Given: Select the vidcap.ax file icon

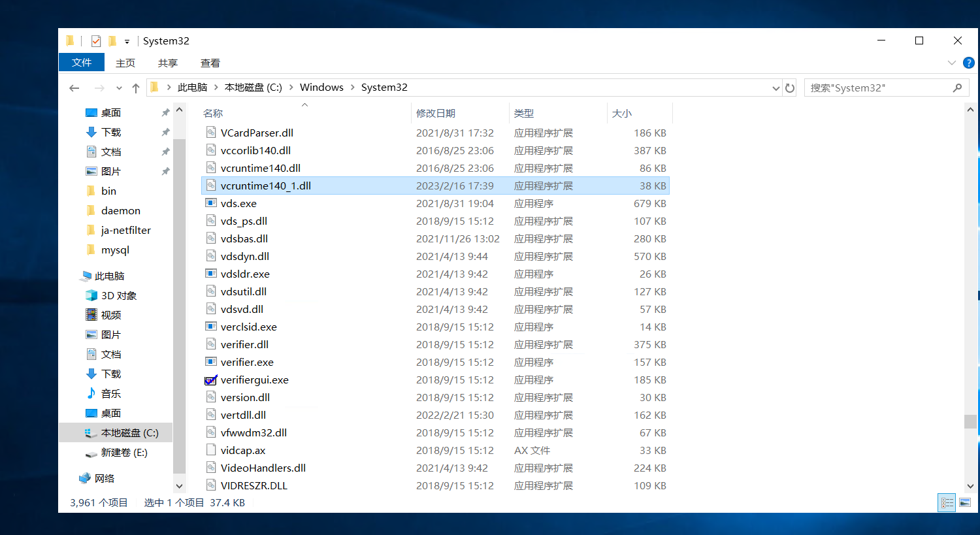Looking at the screenshot, I should click(x=211, y=450).
